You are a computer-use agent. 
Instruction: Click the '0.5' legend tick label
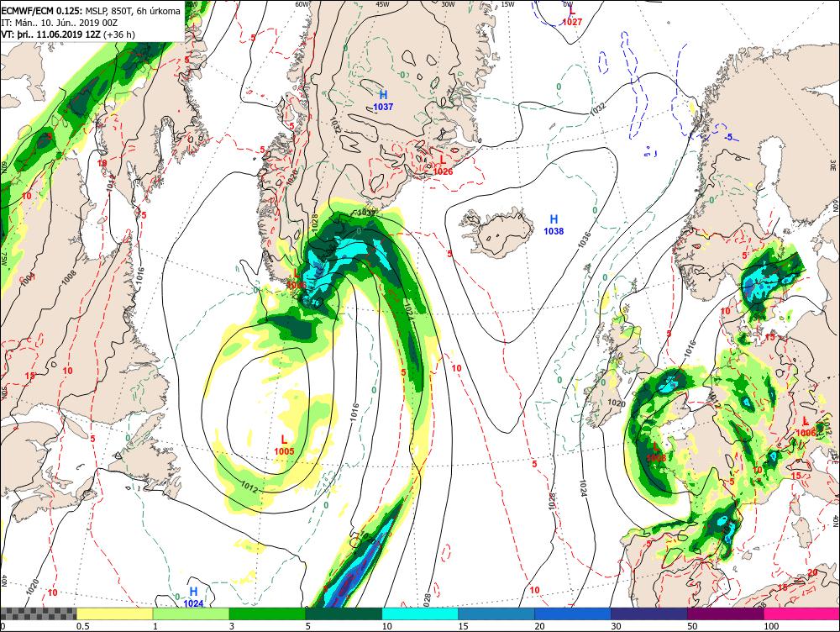(82, 626)
